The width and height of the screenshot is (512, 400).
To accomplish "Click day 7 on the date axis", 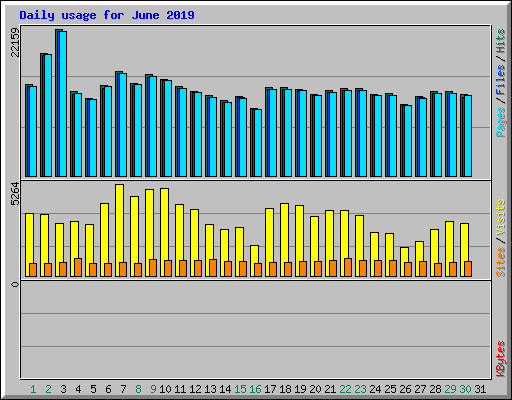I will point(123,389).
